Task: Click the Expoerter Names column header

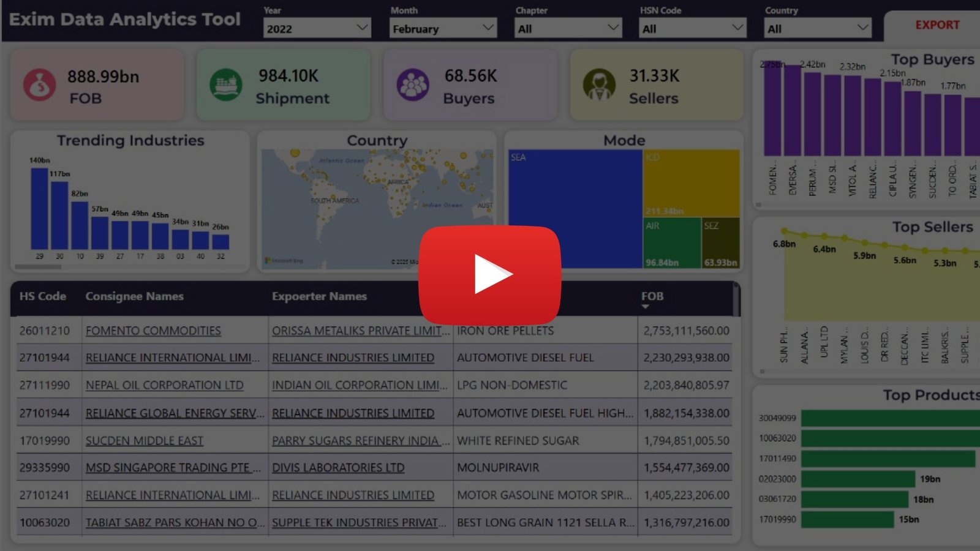Action: point(319,296)
